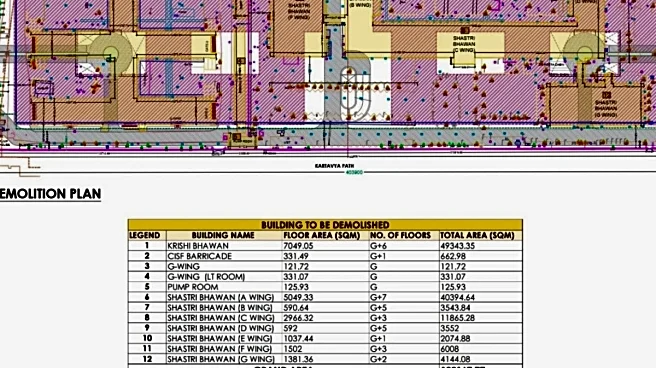Click total area value '3552'
Screen dimensions: 656x368
450,328
